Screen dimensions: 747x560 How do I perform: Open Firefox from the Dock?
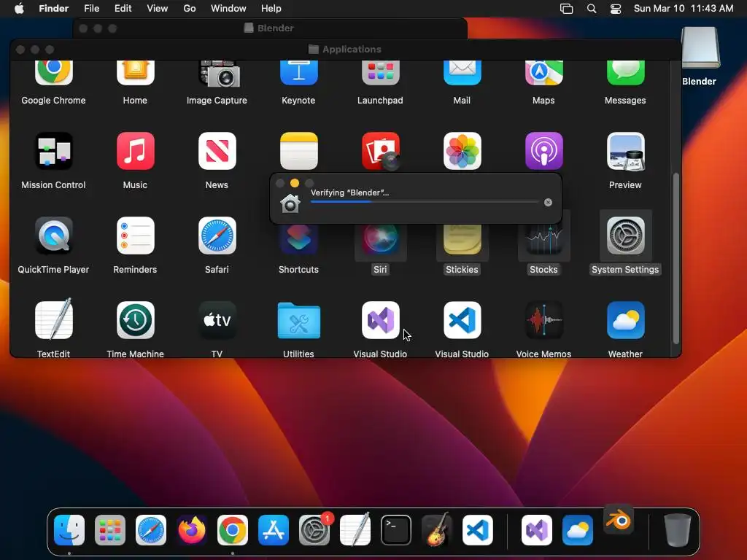pyautogui.click(x=192, y=530)
